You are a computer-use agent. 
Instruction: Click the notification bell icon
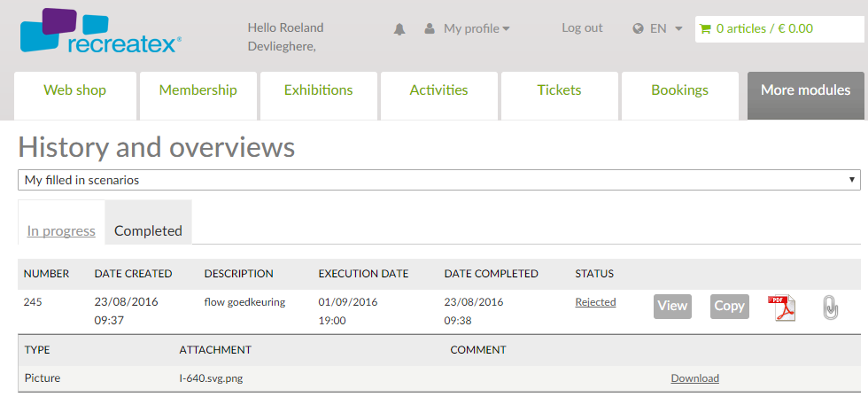[x=399, y=29]
